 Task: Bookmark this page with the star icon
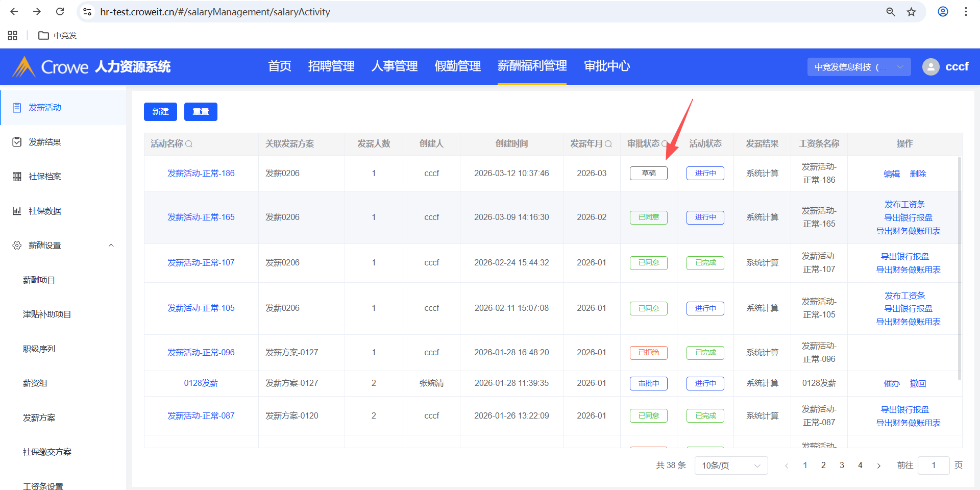pos(911,12)
